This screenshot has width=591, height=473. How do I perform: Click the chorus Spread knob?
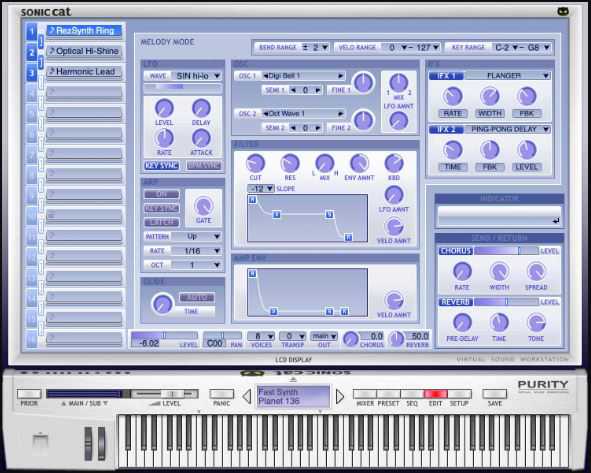point(536,271)
